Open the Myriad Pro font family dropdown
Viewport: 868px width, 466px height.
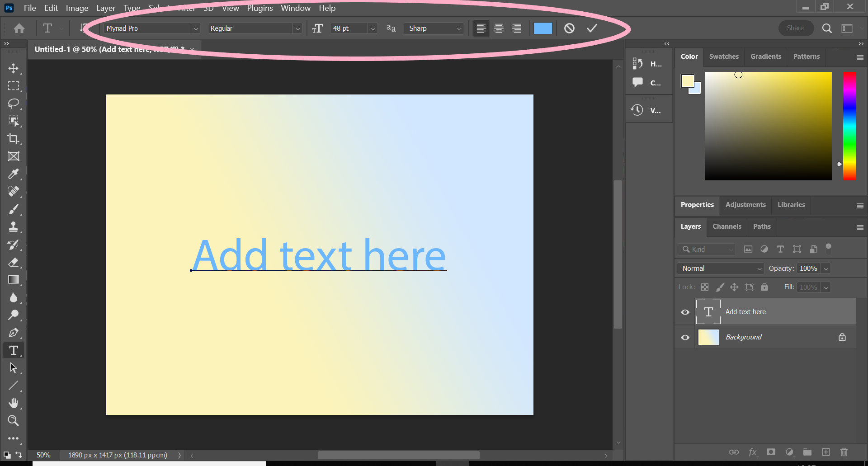pyautogui.click(x=196, y=28)
